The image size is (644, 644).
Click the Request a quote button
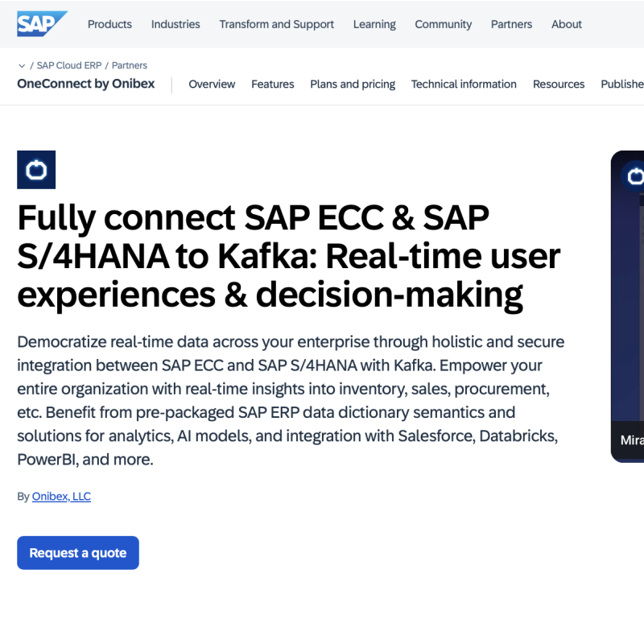pyautogui.click(x=77, y=553)
